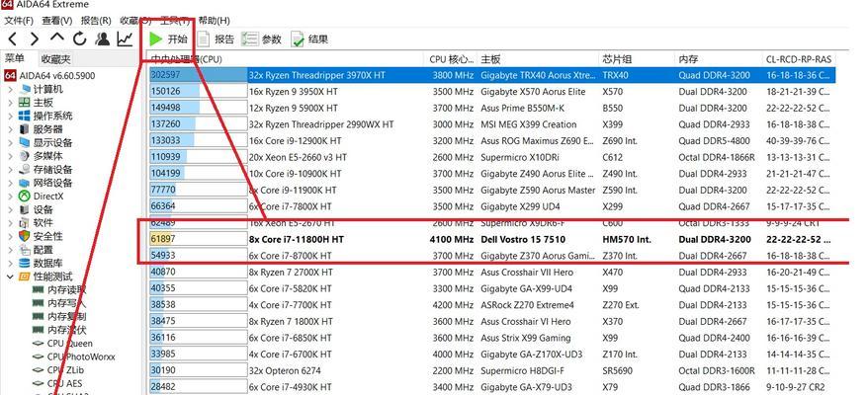Click the green 开始 start play icon

coord(155,39)
